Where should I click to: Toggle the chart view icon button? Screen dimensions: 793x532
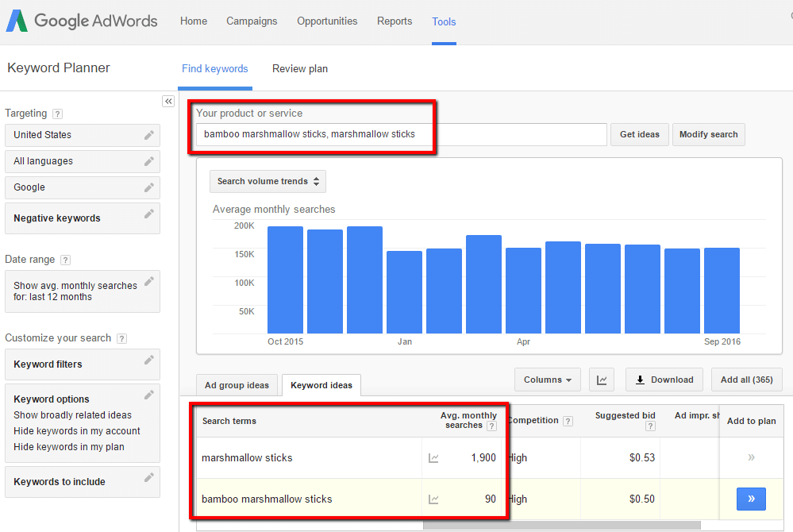[x=602, y=380]
